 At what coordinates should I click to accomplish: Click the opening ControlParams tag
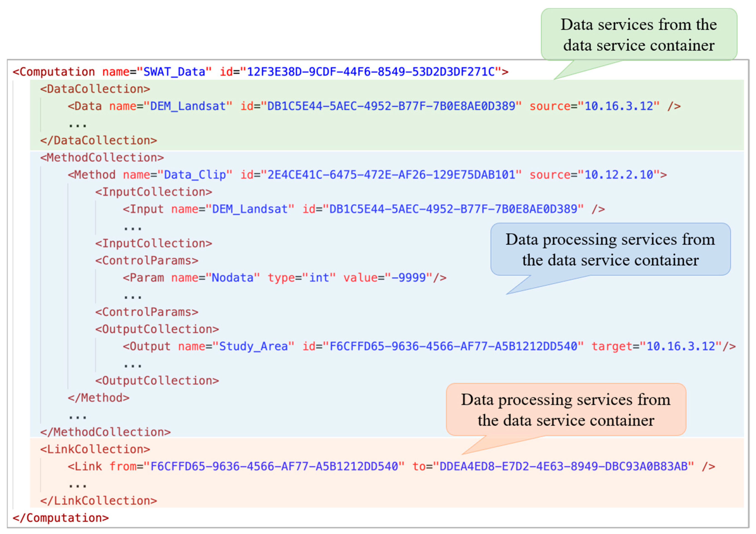pos(146,261)
